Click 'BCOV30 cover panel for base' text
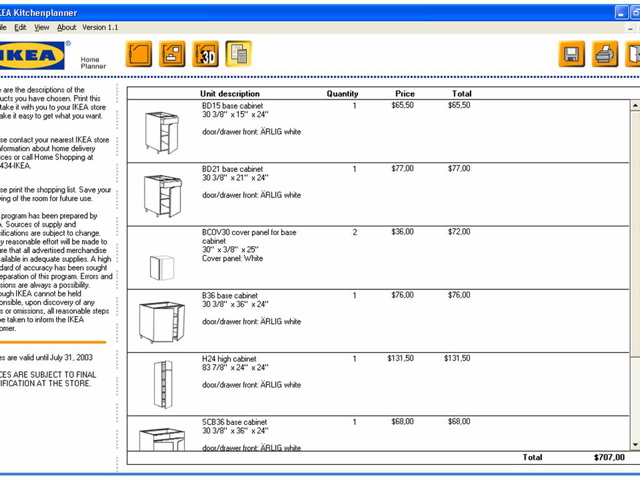 pos(249,232)
